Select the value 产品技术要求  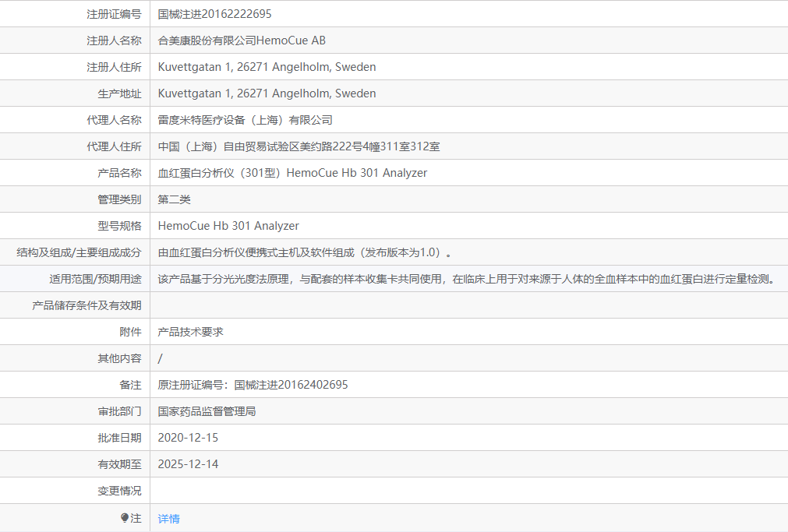tap(190, 332)
